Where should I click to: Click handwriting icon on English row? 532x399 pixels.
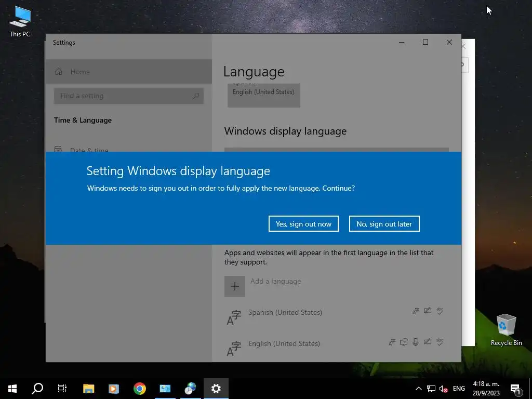(428, 342)
